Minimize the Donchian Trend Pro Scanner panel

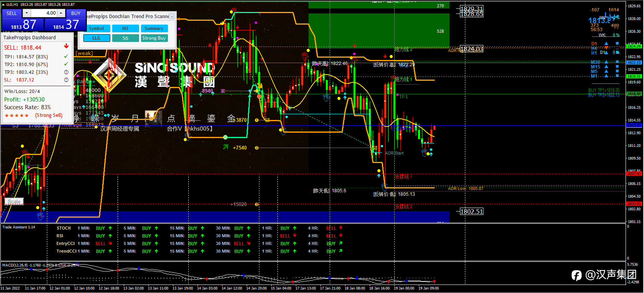172,16
